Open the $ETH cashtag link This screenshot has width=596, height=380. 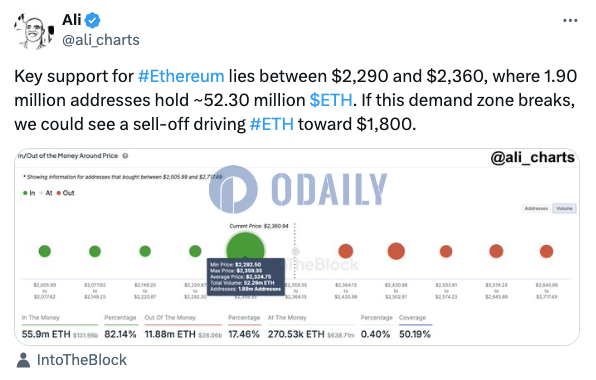[x=331, y=100]
